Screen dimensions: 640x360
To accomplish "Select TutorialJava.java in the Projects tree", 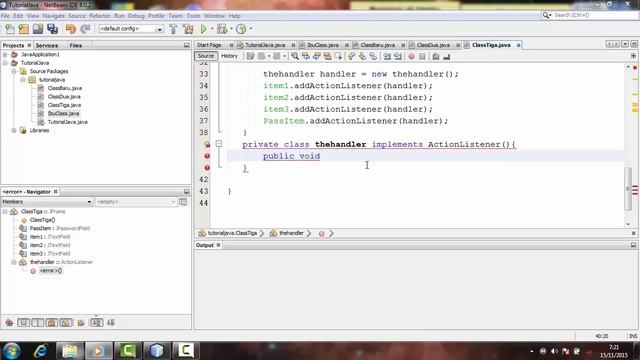I will 67,122.
